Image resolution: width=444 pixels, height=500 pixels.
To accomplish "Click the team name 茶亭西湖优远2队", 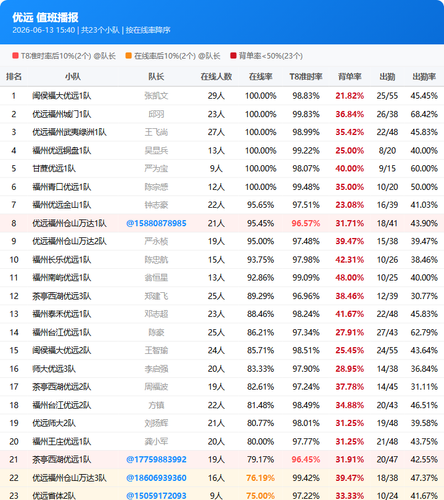I will (x=62, y=387).
